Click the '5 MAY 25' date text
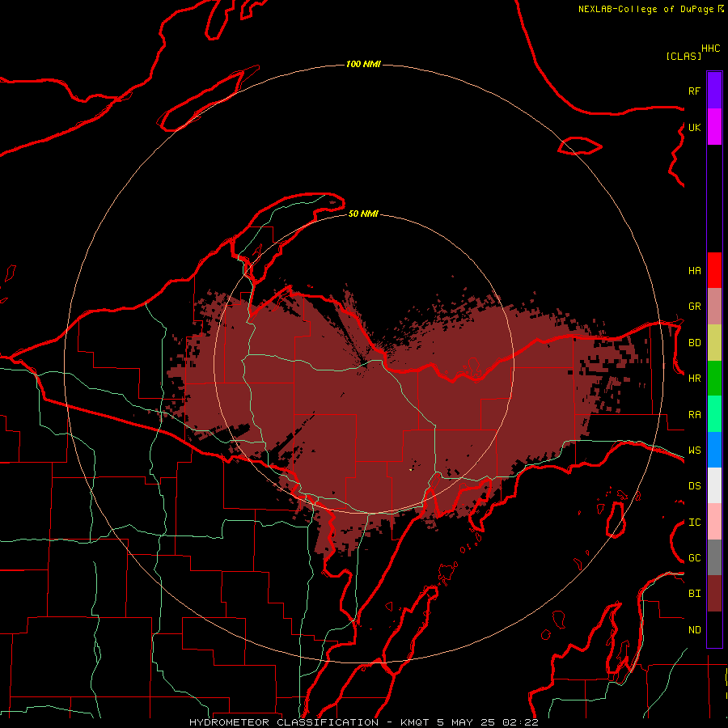The height and width of the screenshot is (728, 728). (466, 722)
